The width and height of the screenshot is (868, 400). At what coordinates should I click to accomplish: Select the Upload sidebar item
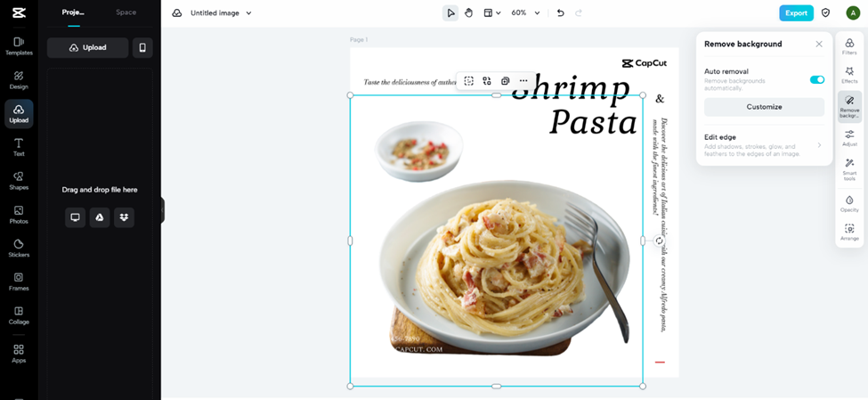point(19,113)
